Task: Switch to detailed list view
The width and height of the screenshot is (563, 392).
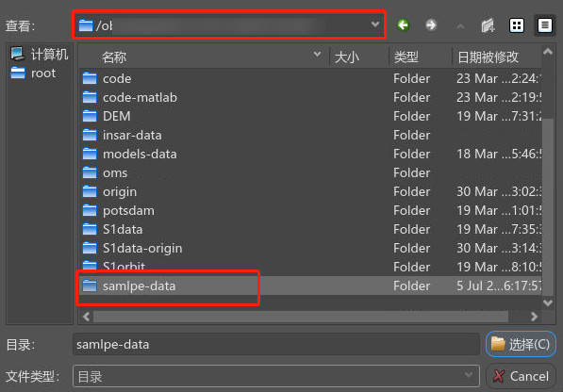Action: click(545, 25)
